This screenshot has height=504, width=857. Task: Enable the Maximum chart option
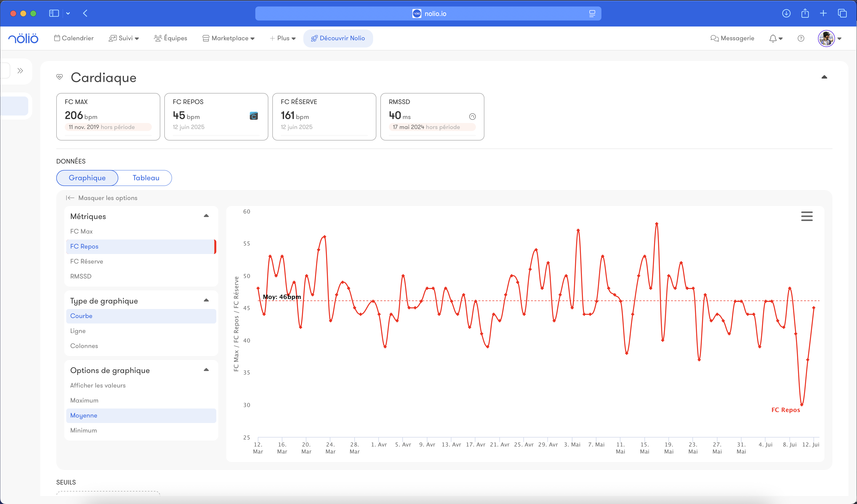tap(84, 400)
